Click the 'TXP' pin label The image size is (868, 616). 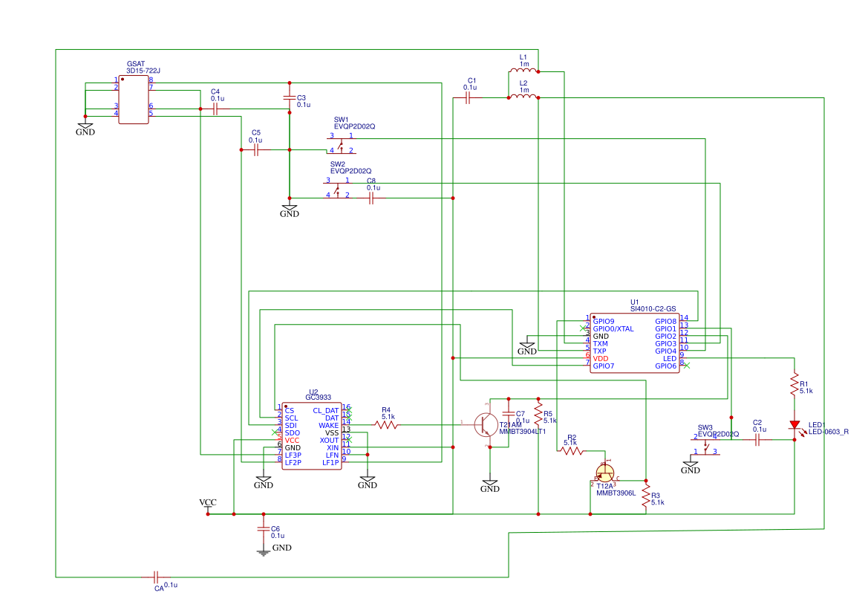click(x=599, y=351)
